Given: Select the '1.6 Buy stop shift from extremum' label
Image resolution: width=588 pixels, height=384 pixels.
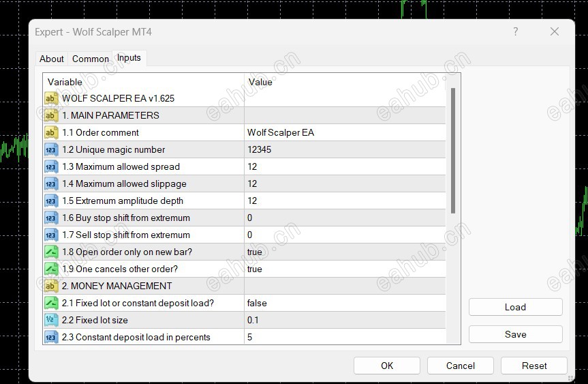Looking at the screenshot, I should tap(126, 218).
